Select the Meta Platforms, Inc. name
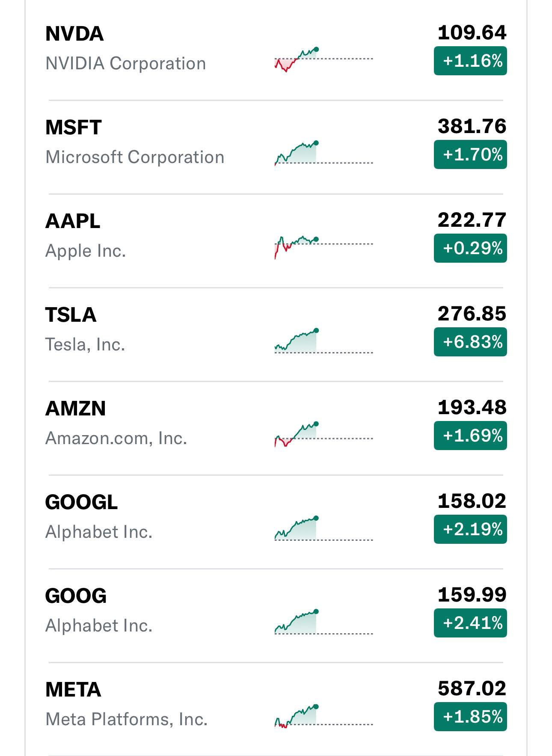This screenshot has width=552, height=756. 126,719
